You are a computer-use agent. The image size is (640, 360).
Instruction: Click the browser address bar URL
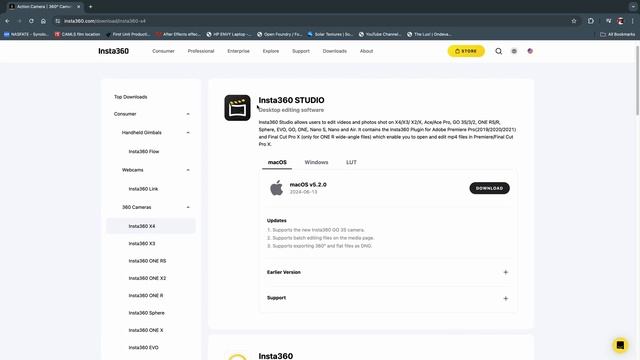[104, 21]
